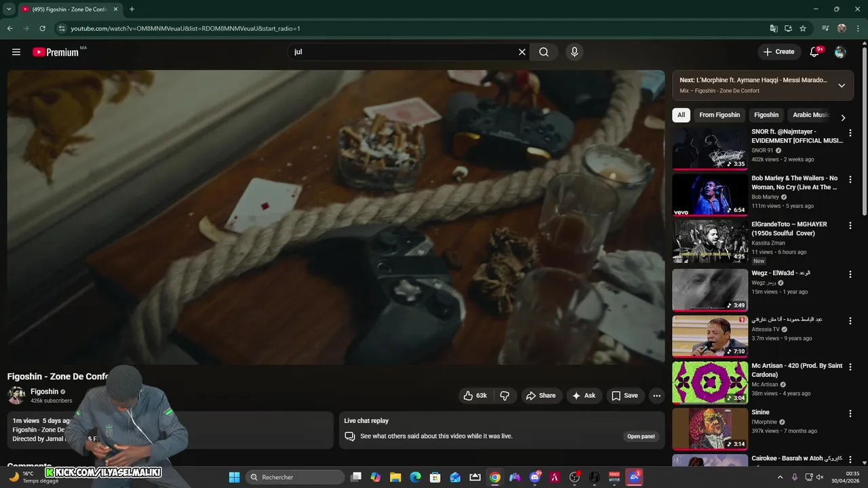Dislike the video with thumbs down
868x488 pixels.
tap(505, 396)
